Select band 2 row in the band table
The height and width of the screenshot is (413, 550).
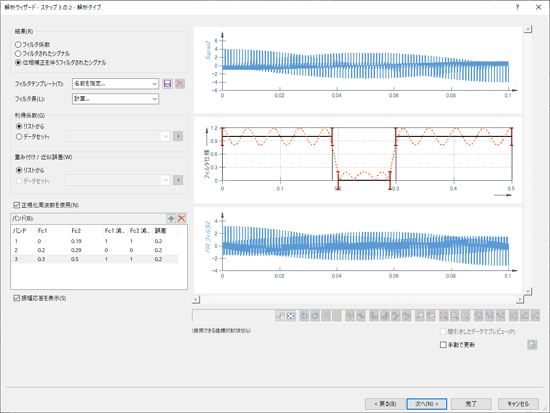click(95, 250)
